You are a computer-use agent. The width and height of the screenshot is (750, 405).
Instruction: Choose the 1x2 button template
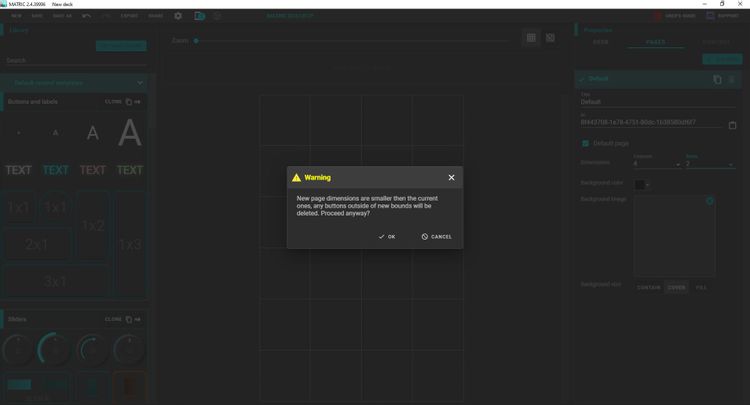pos(93,226)
